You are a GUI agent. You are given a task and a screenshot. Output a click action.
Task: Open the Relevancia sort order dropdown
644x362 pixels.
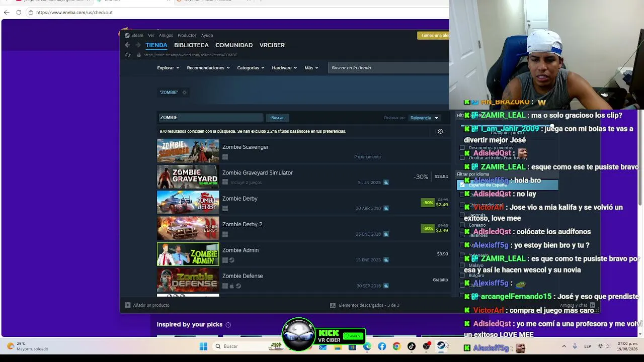click(x=424, y=118)
